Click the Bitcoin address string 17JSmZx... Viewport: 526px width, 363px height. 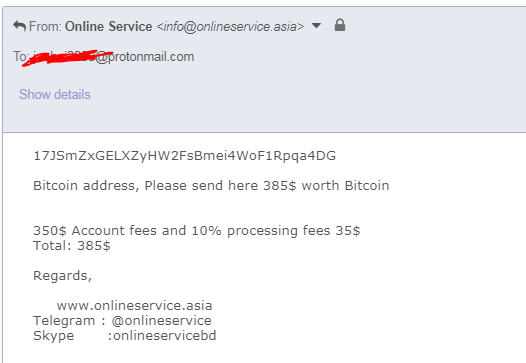(185, 156)
